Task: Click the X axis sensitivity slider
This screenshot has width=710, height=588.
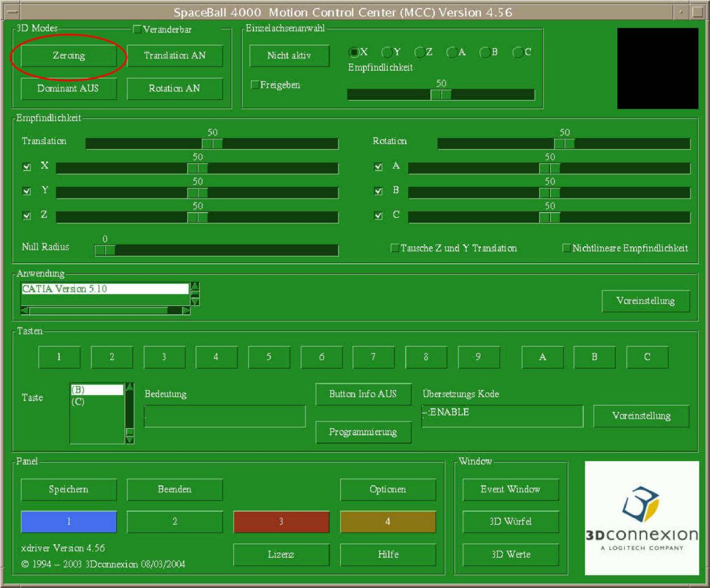Action: (x=198, y=168)
